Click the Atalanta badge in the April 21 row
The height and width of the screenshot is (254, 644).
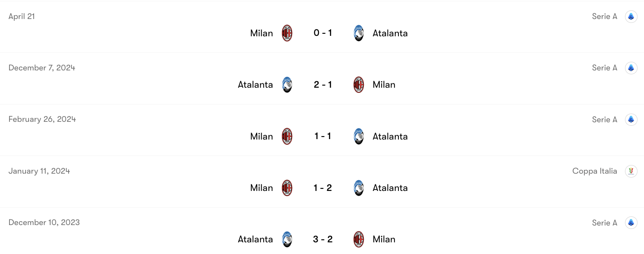coord(359,33)
